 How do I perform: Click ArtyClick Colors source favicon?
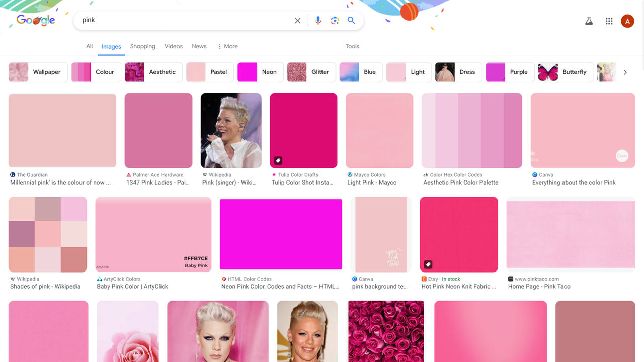point(100,279)
